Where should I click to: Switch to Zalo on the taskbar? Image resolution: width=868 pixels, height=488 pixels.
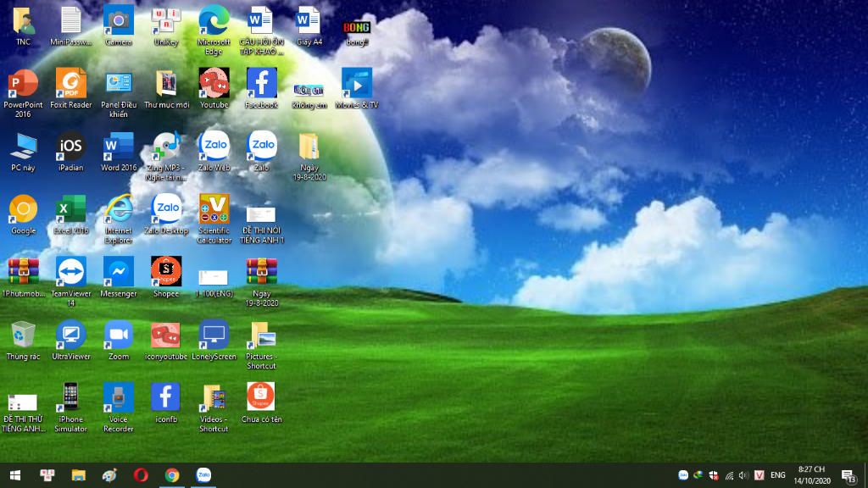point(203,475)
